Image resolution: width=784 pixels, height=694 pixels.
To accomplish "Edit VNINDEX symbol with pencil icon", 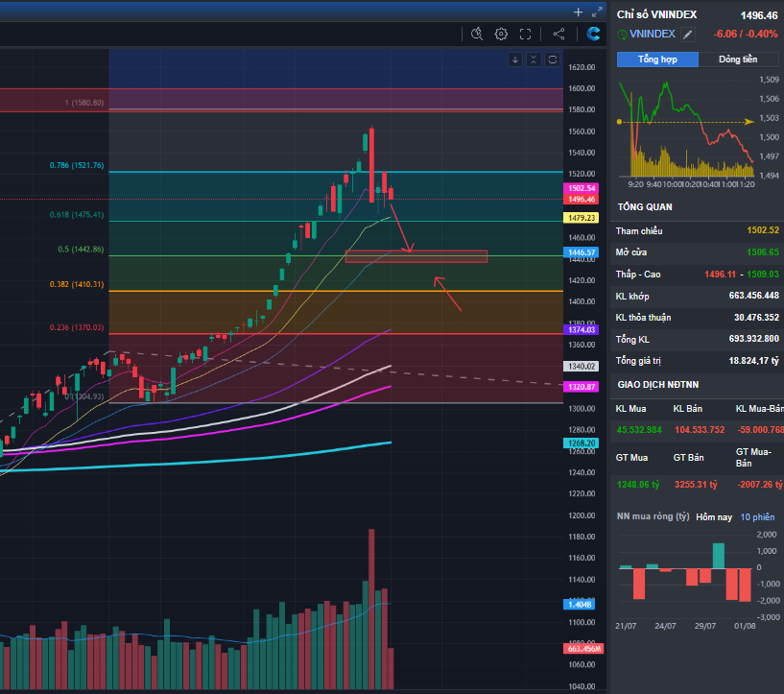I will pyautogui.click(x=687, y=35).
